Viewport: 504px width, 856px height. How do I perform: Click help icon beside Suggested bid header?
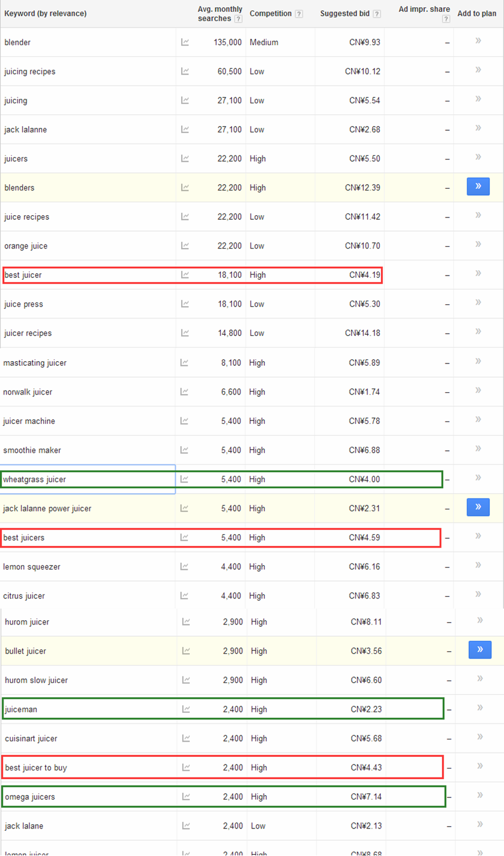point(377,14)
